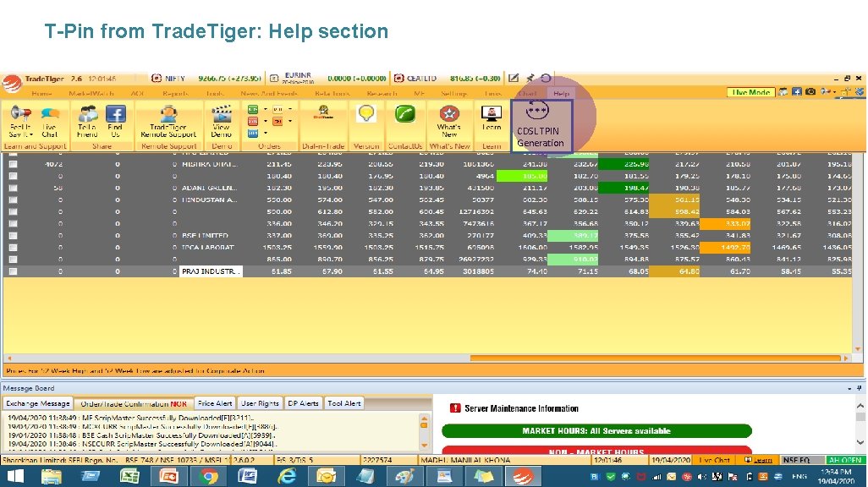Screen dimensions: 868x487
Task: Switch to Tool Alert tab
Action: point(343,403)
